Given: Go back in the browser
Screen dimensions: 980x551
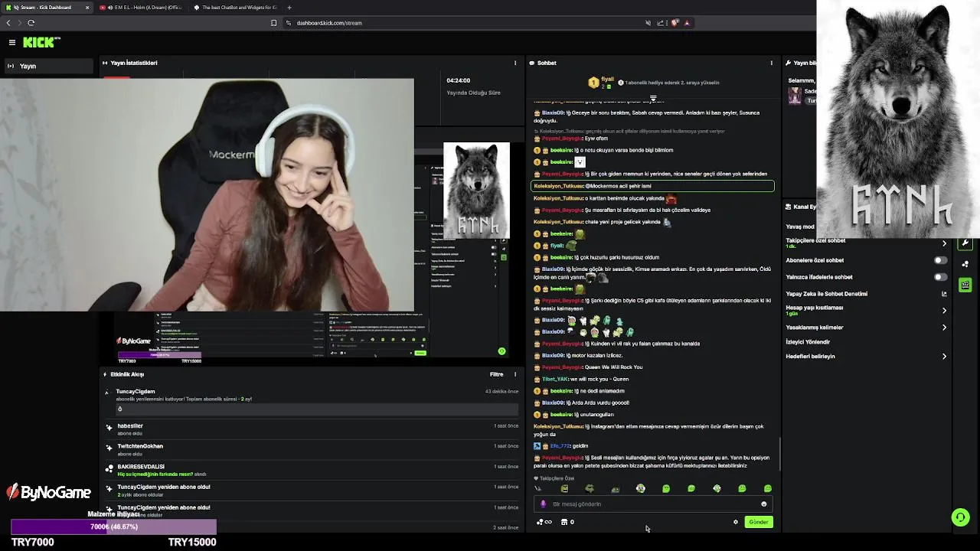Looking at the screenshot, I should point(8,23).
